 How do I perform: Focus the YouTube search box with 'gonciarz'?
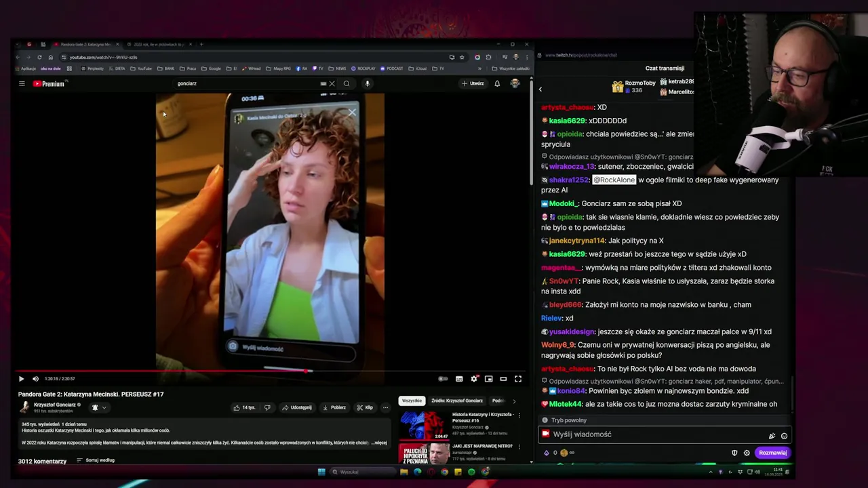click(x=248, y=83)
